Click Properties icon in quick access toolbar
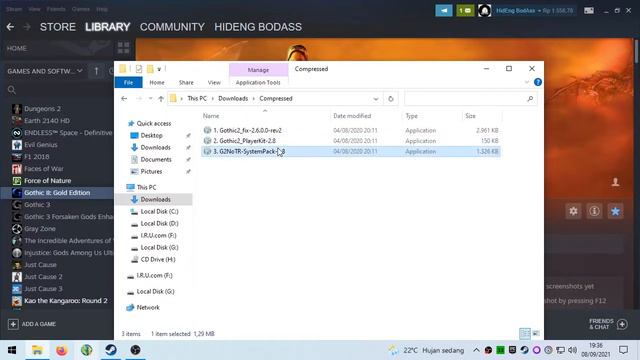The height and width of the screenshot is (360, 640). click(x=139, y=69)
